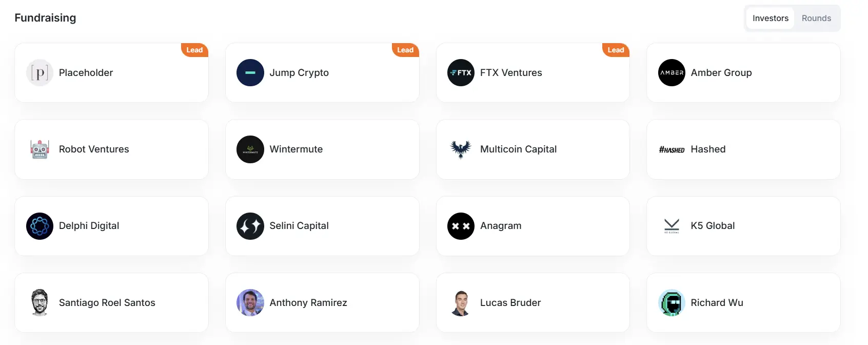Click the Hashed hashtag logo
Image resolution: width=868 pixels, height=345 pixels.
672,150
